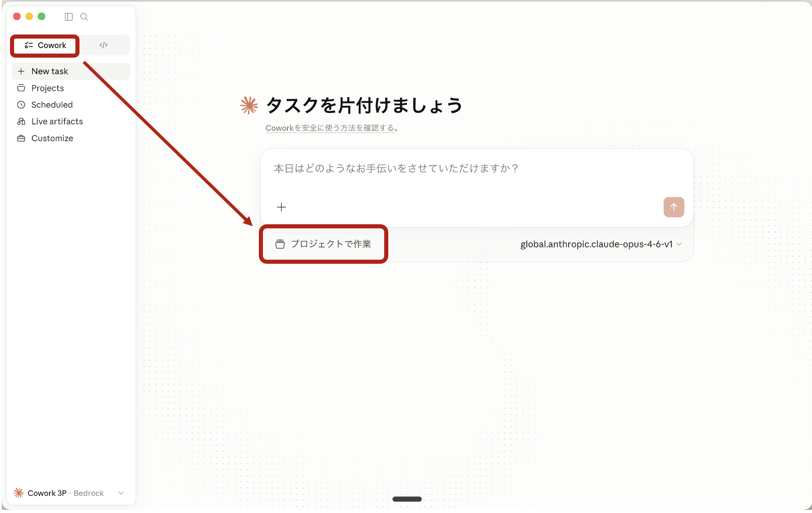Maximize the window with the green button

[x=41, y=16]
